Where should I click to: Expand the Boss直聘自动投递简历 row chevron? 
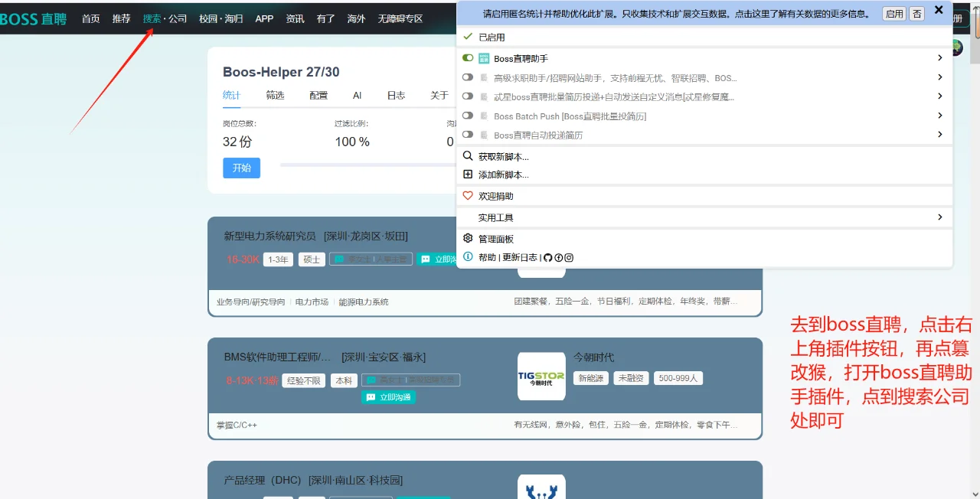(x=939, y=134)
